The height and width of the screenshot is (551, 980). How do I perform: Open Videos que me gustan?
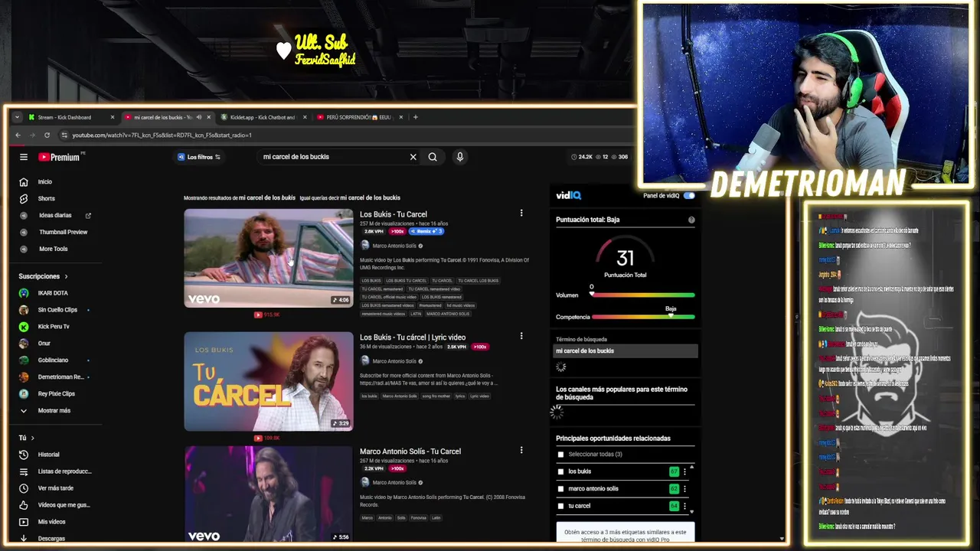[64, 505]
